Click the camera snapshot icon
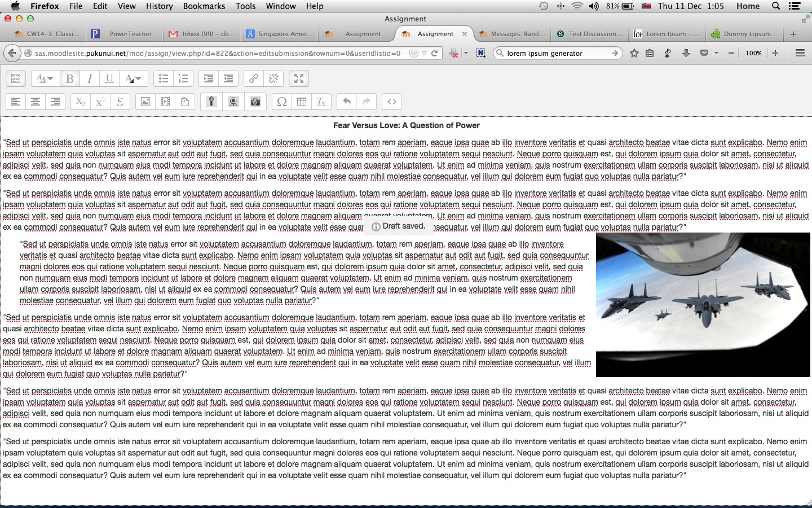The height and width of the screenshot is (508, 812). coord(255,102)
